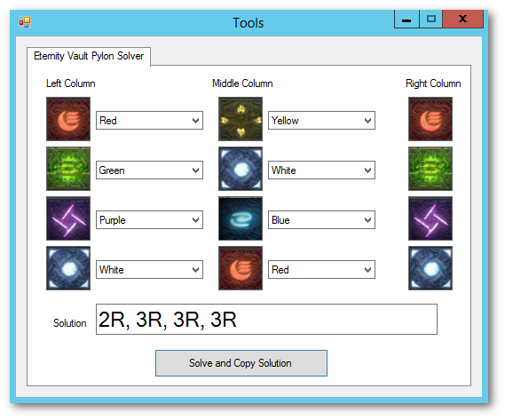Click the Left Column label

70,83
